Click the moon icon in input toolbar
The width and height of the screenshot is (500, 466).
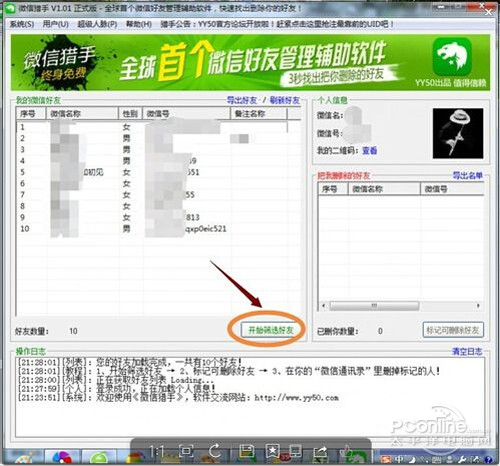click(x=412, y=460)
